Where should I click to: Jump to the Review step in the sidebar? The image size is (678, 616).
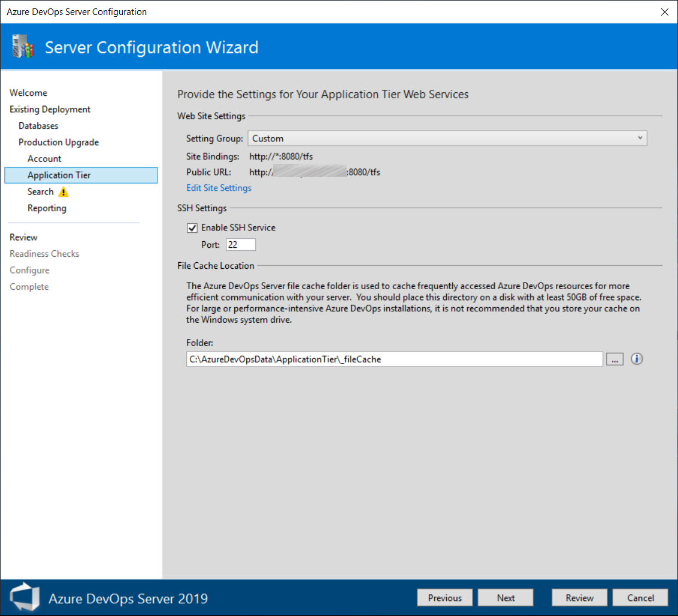click(x=23, y=237)
